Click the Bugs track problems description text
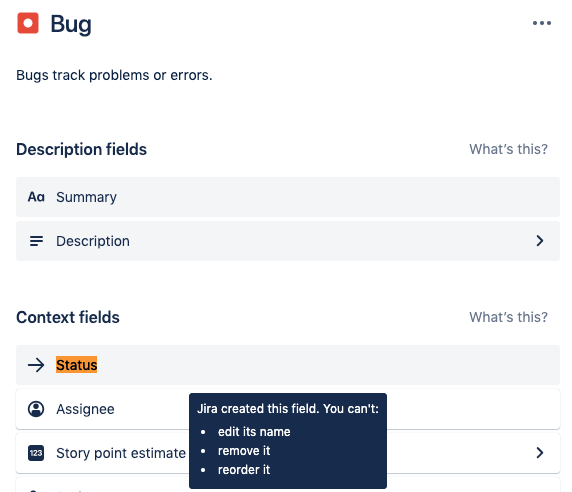Image resolution: width=572 pixels, height=492 pixels. tap(114, 75)
